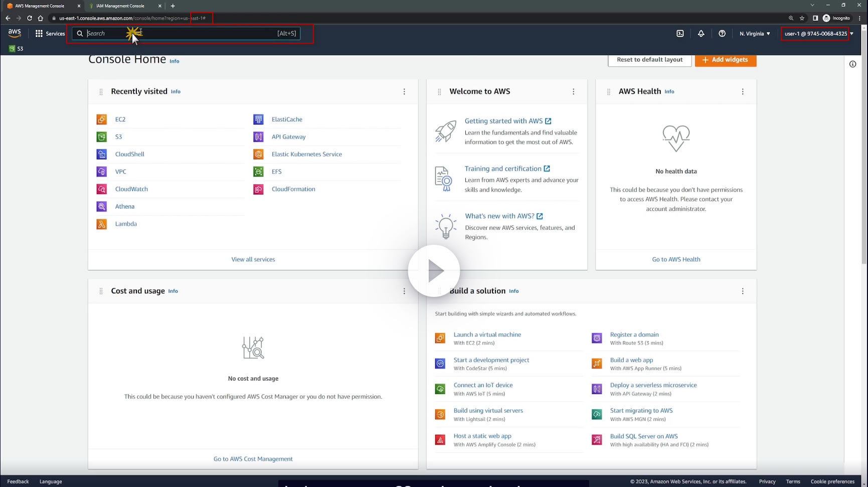Open the AWS Health widget options menu
The width and height of the screenshot is (868, 487).
(743, 92)
